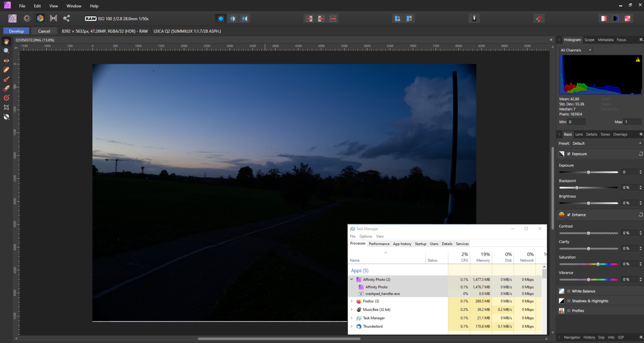Switch to the Lens tab
Viewport: 644px width, 343px height.
[579, 134]
